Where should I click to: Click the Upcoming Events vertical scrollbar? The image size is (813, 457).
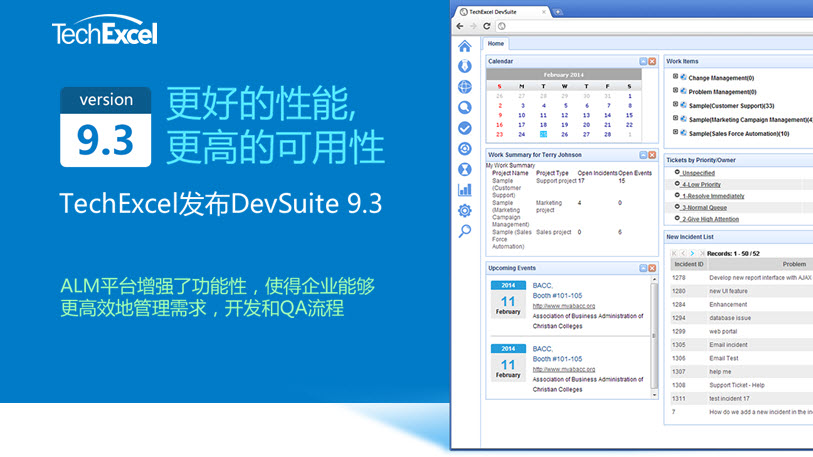click(654, 336)
